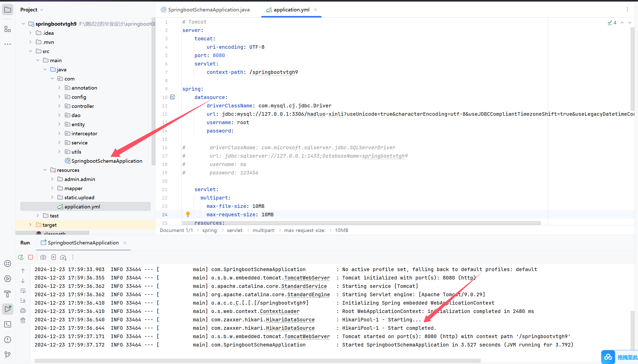Viewport: 638px width, 364px height.
Task: Open the Git tool window from the sidebar
Action: [x=8, y=355]
